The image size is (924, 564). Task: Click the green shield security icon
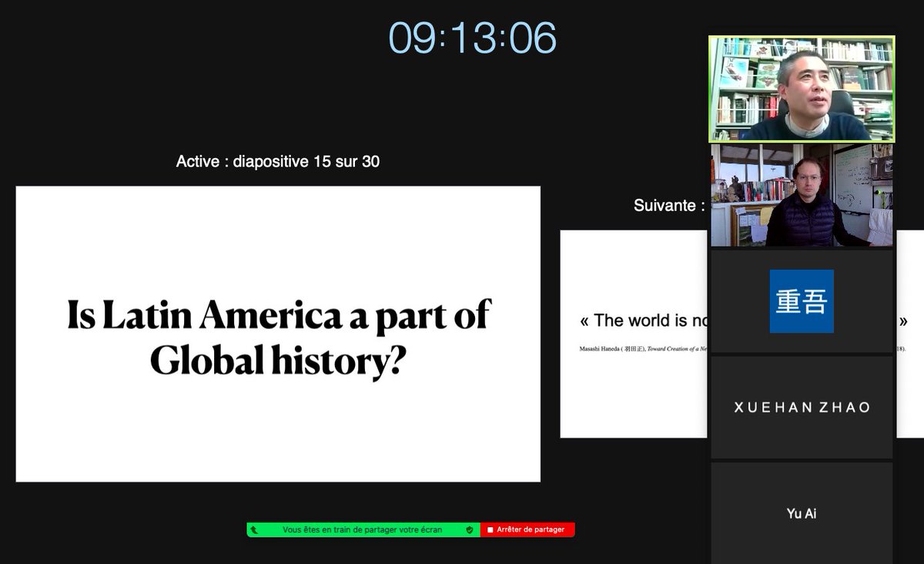pos(469,530)
